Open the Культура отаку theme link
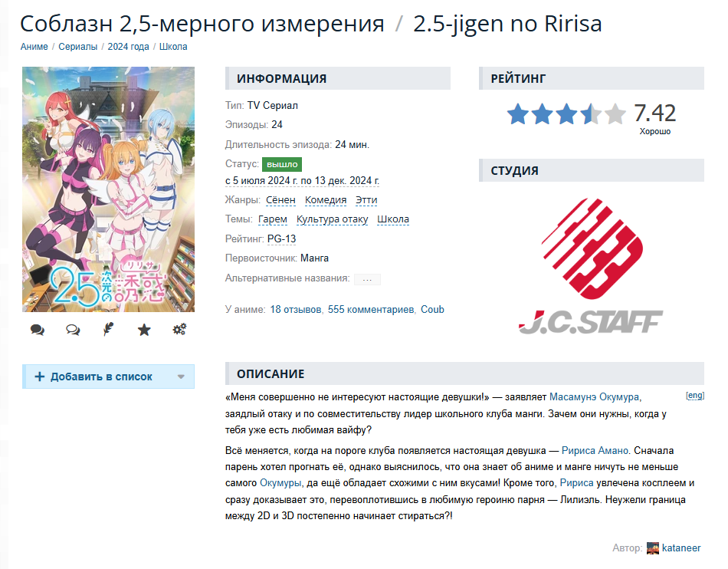Image resolution: width=728 pixels, height=569 pixels. 332,219
